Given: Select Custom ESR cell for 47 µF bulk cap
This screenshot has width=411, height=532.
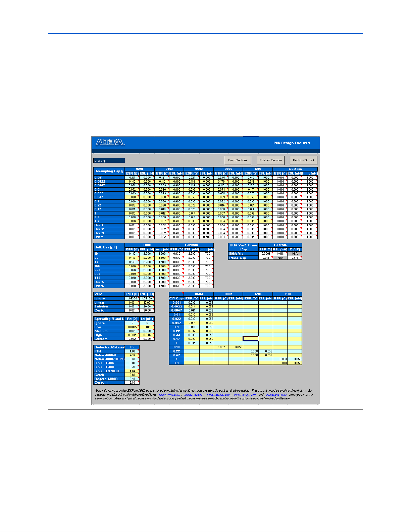Looking at the screenshot, I should 176,262.
